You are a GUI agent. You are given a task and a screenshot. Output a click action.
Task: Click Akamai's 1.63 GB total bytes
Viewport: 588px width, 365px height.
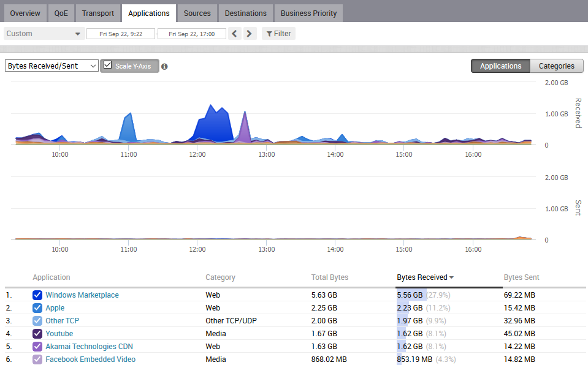(x=324, y=347)
